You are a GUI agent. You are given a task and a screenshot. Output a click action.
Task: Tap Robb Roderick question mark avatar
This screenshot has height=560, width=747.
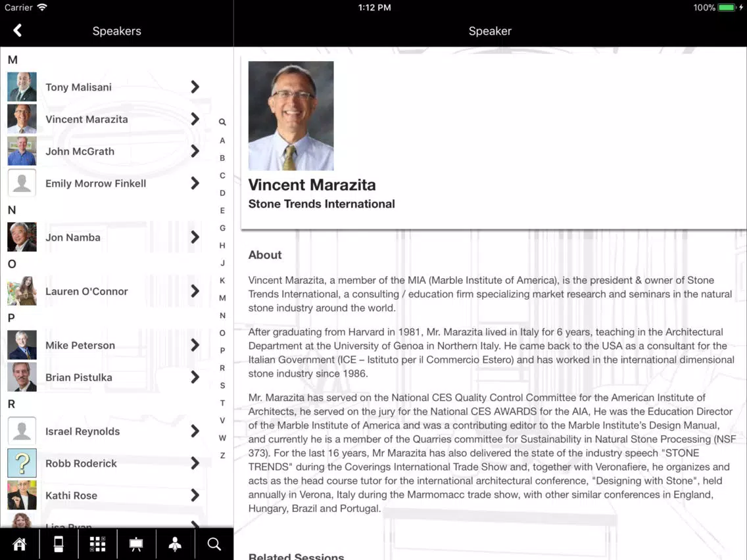tap(22, 463)
